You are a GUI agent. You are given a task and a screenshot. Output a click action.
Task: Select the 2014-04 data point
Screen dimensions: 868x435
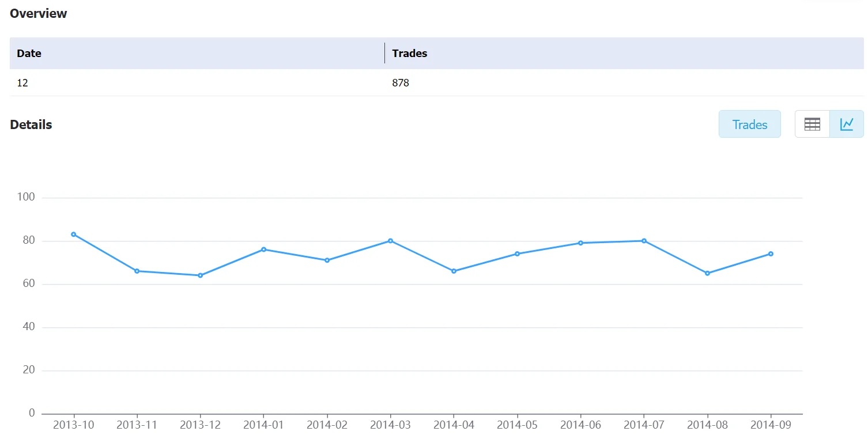point(454,271)
